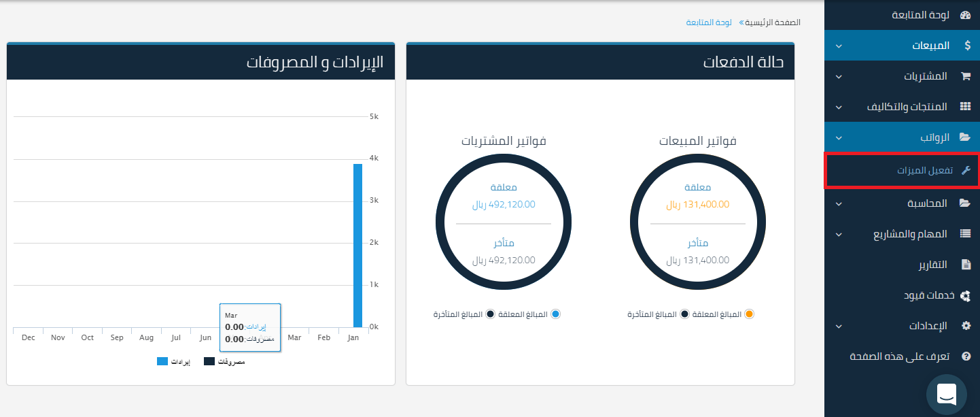
Task: Click the shopping cart icon for المشتريات
Action: point(965,76)
